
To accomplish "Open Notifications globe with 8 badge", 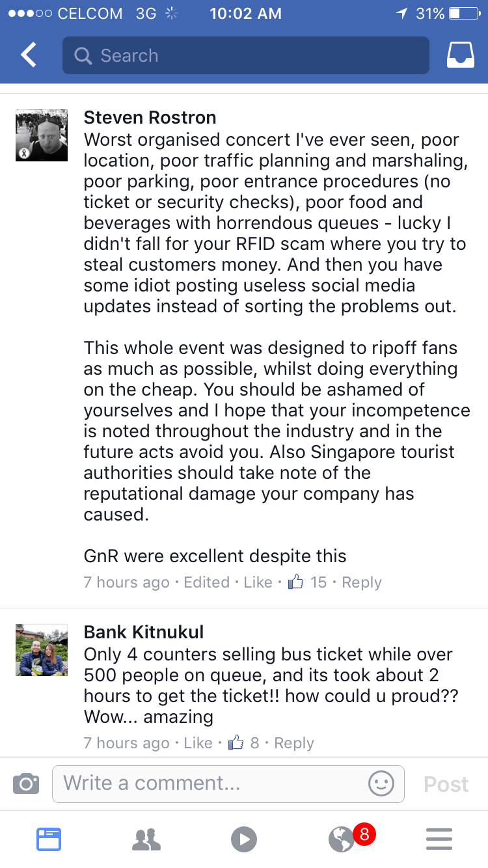I will coord(342,839).
